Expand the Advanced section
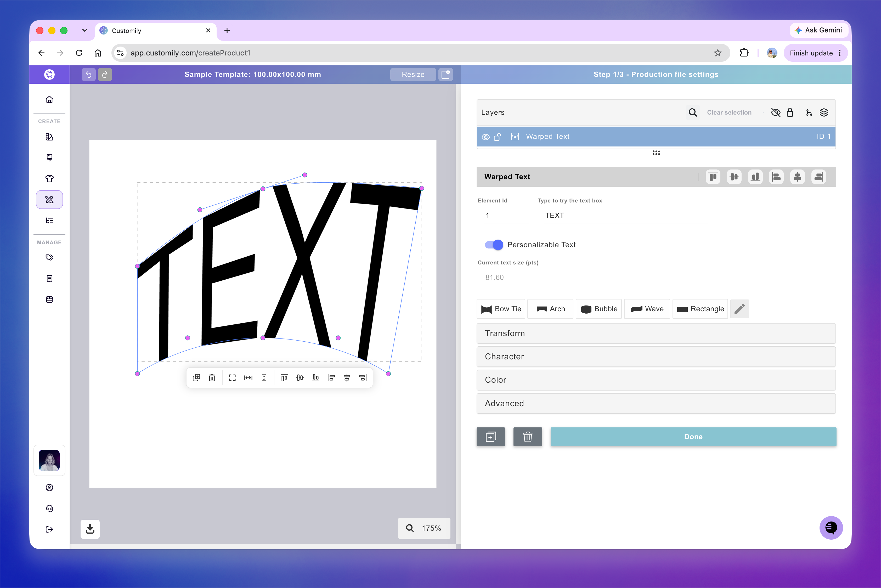The image size is (881, 588). pyautogui.click(x=656, y=404)
